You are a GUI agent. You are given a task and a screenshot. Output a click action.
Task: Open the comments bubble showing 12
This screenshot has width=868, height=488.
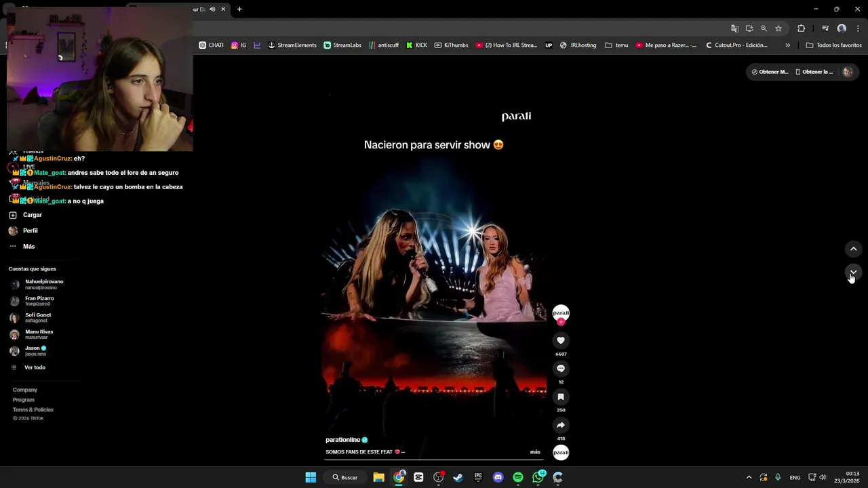pyautogui.click(x=561, y=369)
